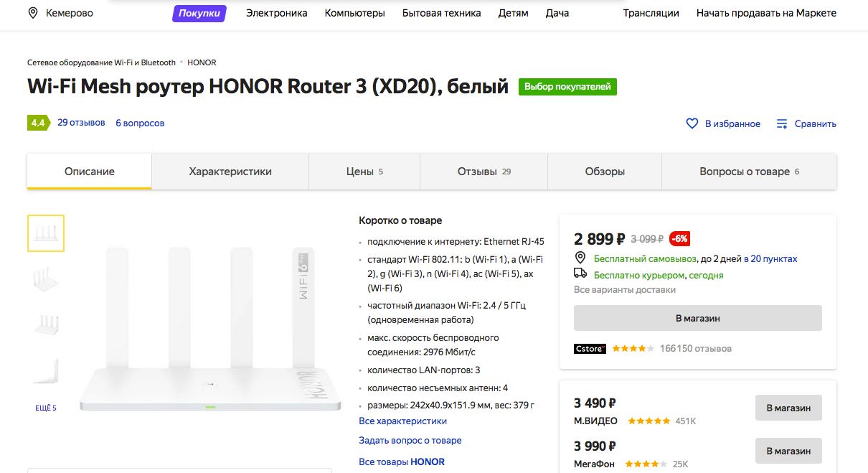
Task: Open the Дача category
Action: point(557,13)
